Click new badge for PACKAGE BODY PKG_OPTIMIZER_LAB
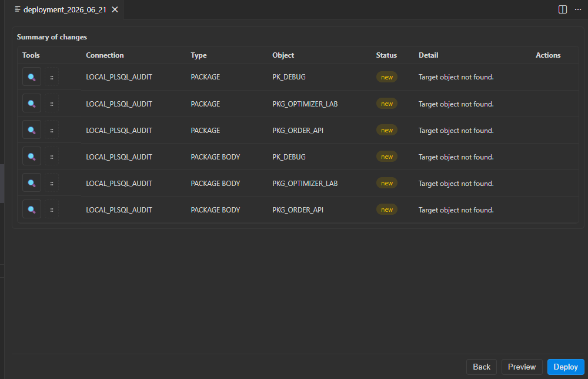Screen dimensions: 588x379 click(x=387, y=183)
